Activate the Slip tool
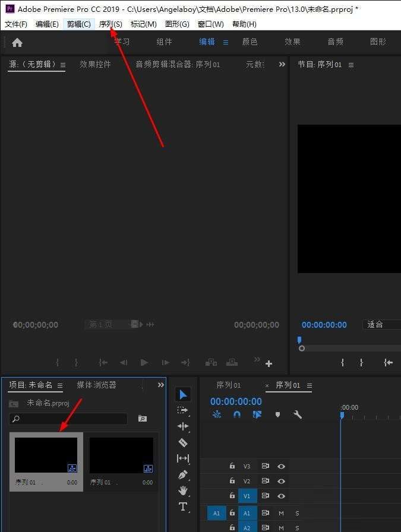 click(x=183, y=458)
